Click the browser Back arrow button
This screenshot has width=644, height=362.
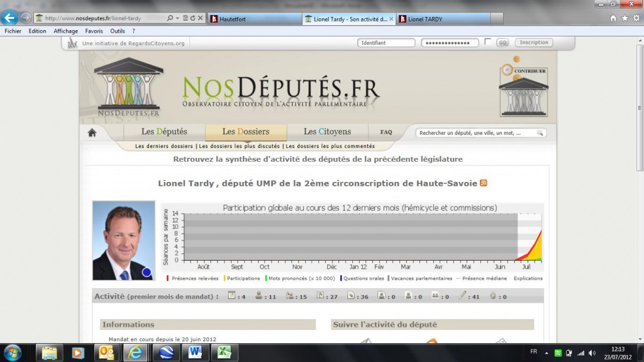(9, 18)
